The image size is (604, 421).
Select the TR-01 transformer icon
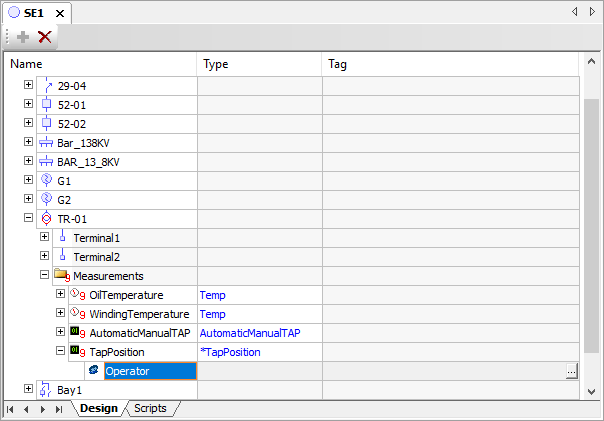coord(46,219)
